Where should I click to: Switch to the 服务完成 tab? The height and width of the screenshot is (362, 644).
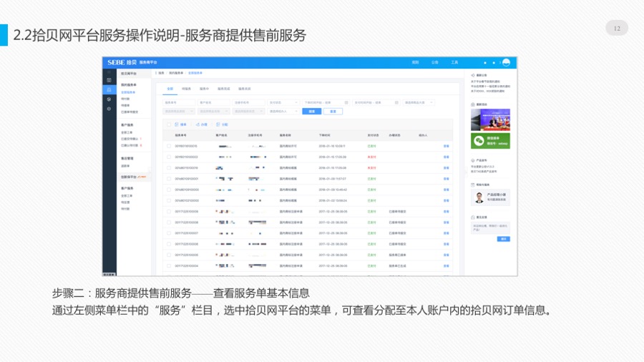tap(224, 89)
